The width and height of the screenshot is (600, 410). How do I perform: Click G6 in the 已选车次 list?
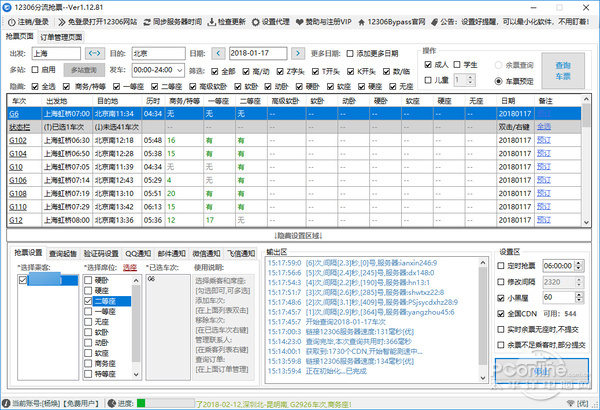(x=152, y=279)
